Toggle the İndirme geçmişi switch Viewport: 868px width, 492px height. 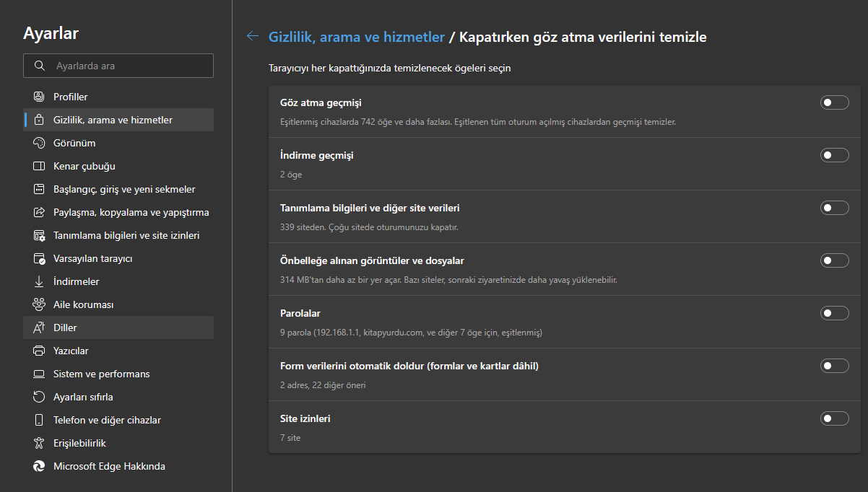(834, 155)
